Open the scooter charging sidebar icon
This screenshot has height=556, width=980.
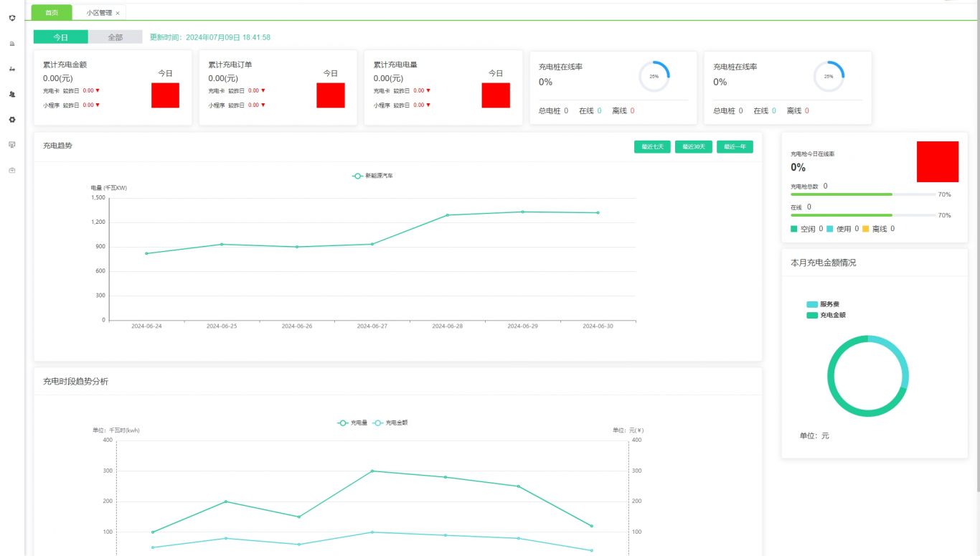[x=12, y=69]
